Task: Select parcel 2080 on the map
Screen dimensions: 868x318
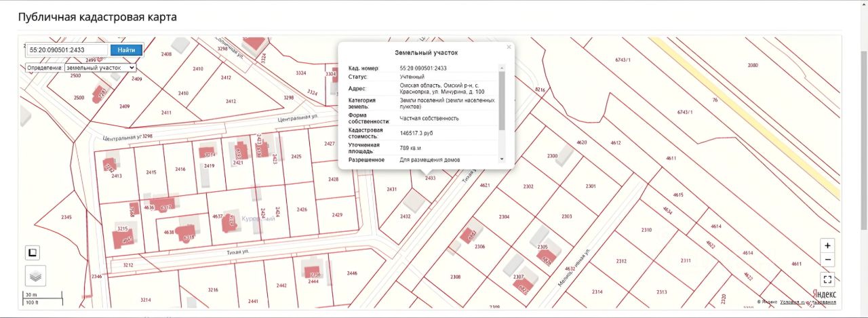Action: [753, 65]
